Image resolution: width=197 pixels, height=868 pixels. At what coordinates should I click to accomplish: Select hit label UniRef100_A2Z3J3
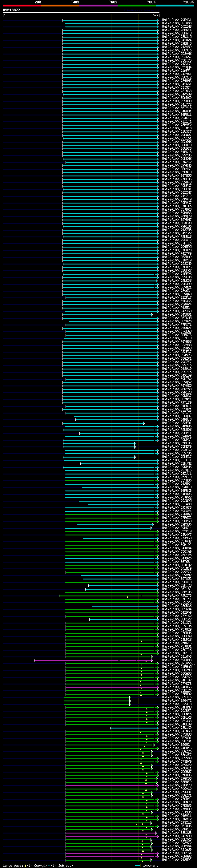(177, 704)
